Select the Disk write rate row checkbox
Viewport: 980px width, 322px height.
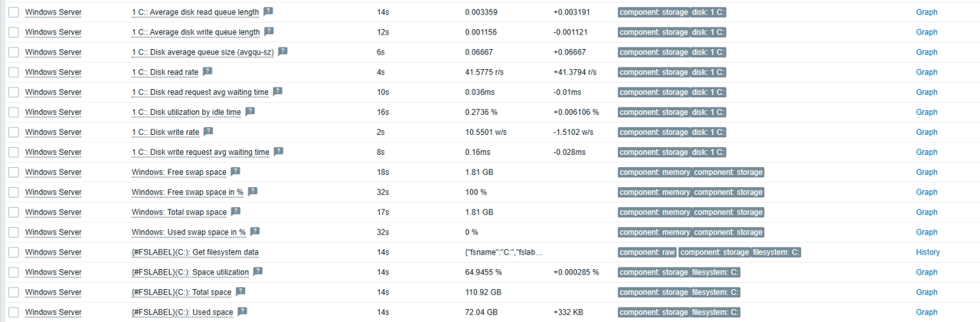tap(13, 132)
